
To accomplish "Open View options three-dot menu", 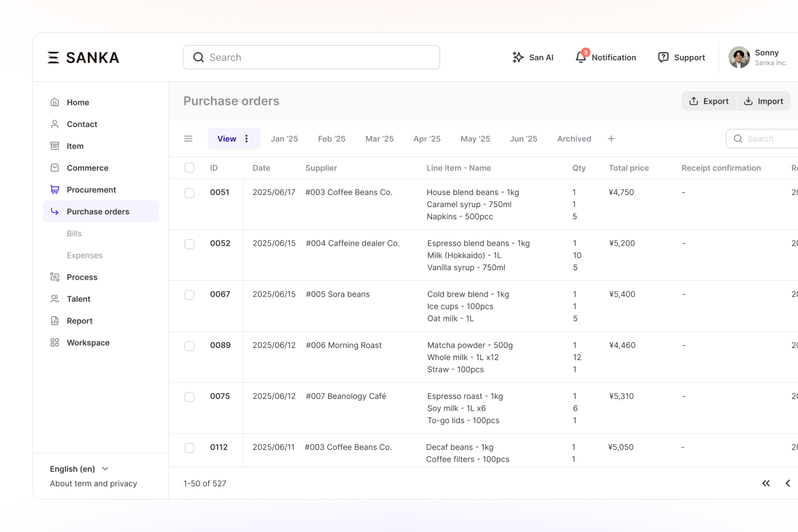I will [x=247, y=138].
